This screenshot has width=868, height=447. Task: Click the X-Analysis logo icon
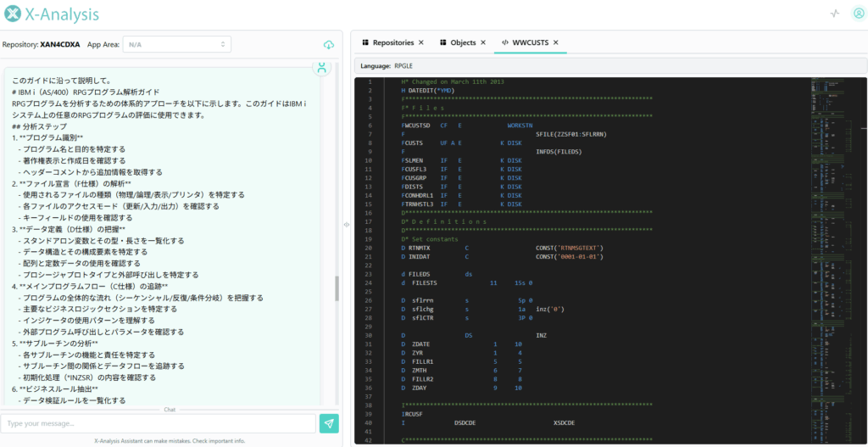pos(12,14)
